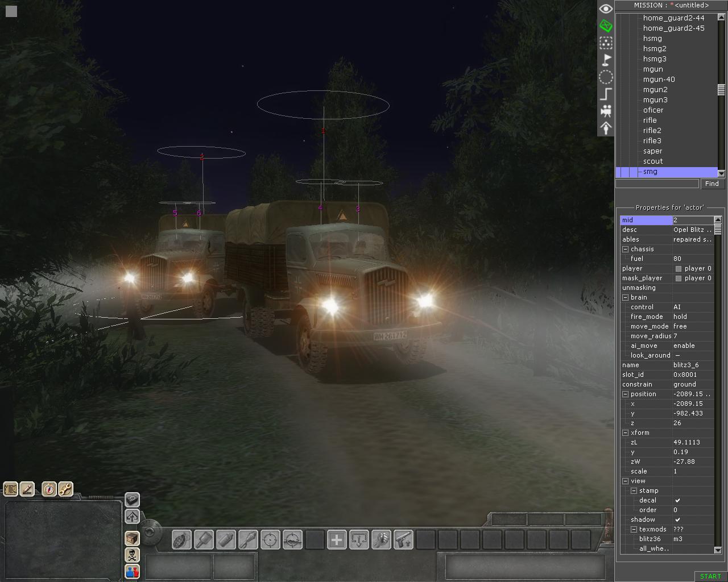Toggle the shadow checkmark

[677, 520]
